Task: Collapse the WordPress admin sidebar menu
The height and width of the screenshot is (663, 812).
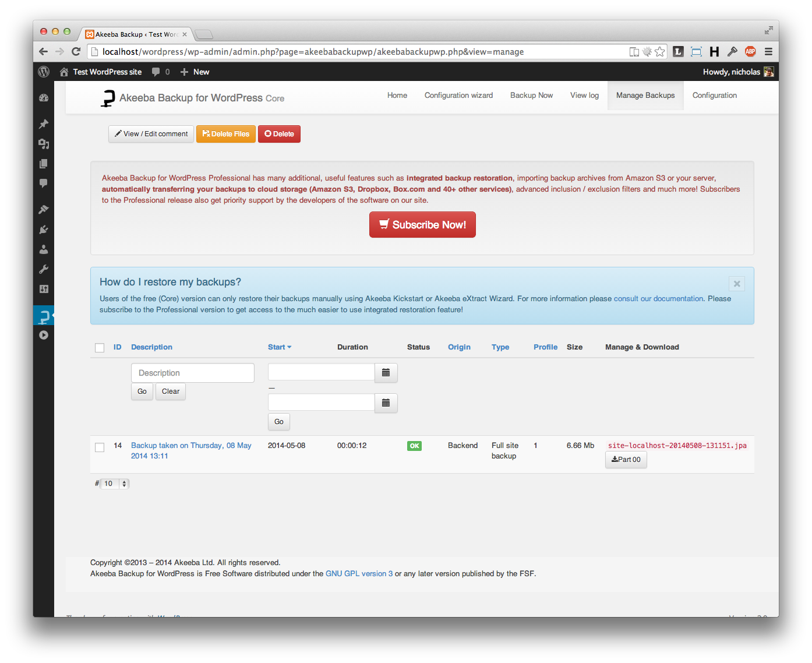Action: (44, 335)
